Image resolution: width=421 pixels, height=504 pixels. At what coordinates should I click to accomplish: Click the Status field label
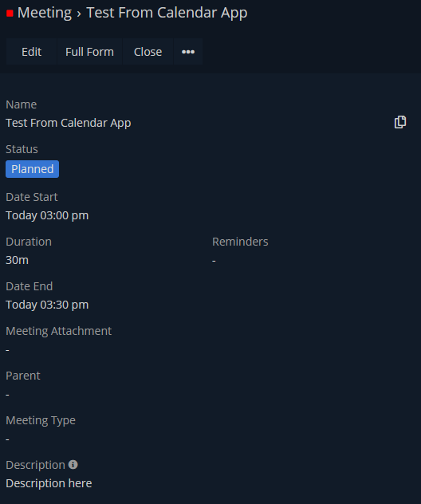click(x=22, y=149)
